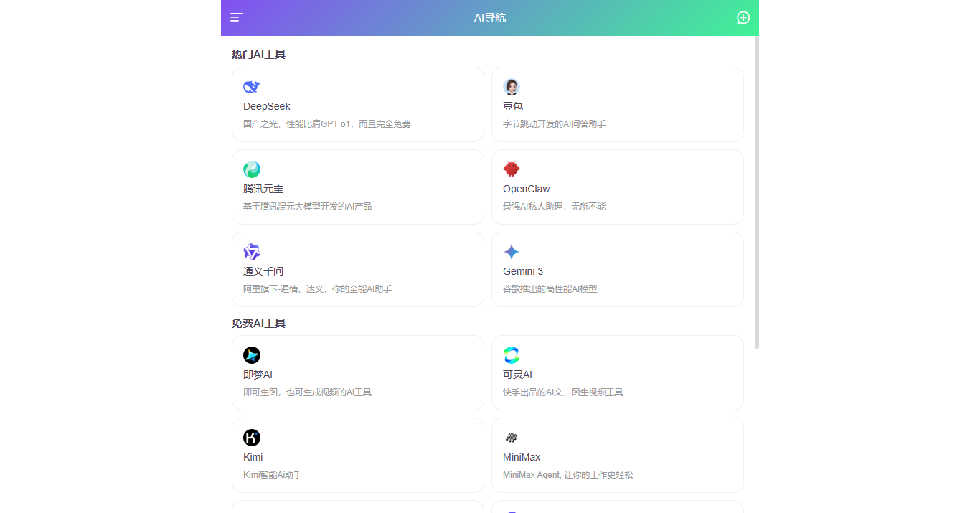Click description 国产之光，性能比肩GPT o1
The width and height of the screenshot is (980, 513).
coord(327,124)
